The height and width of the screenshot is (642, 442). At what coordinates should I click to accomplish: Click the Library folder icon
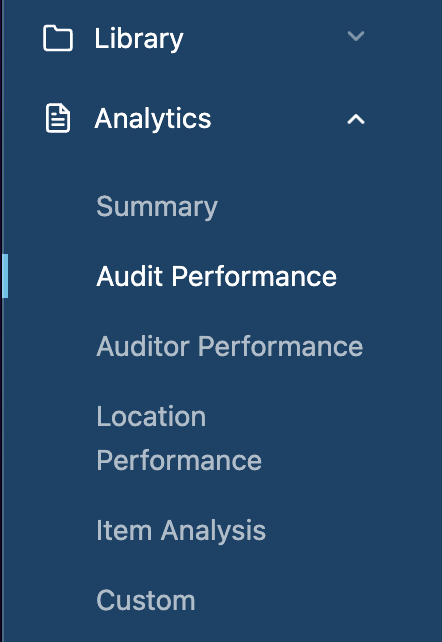58,38
